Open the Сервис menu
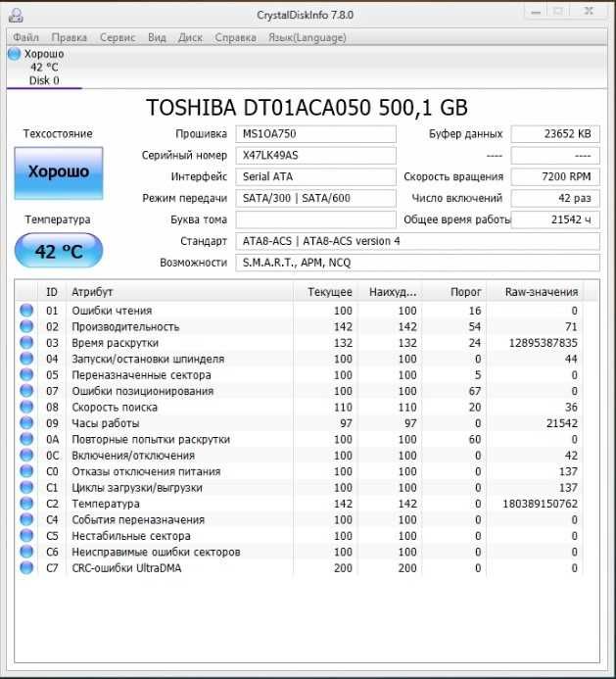The image size is (616, 679). pos(118,37)
